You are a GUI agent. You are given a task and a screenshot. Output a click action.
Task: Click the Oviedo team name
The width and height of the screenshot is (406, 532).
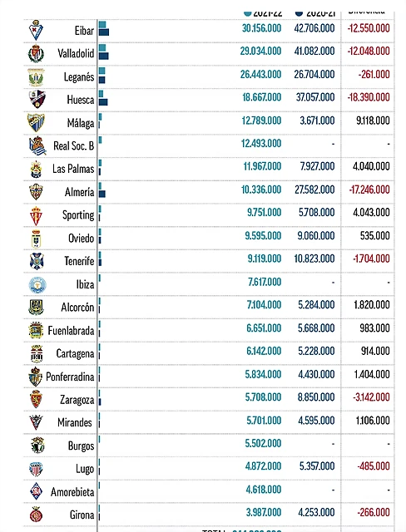coord(82,239)
